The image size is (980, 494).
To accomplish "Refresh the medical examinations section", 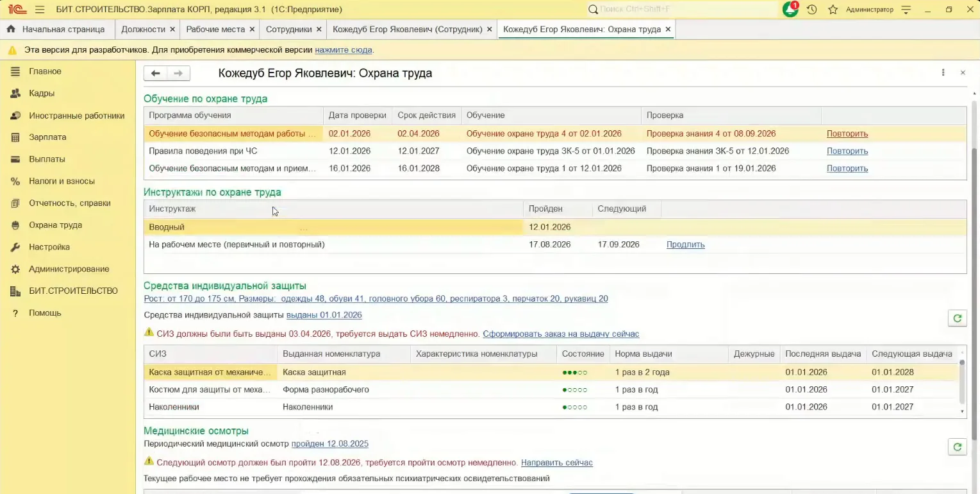I will [x=958, y=447].
